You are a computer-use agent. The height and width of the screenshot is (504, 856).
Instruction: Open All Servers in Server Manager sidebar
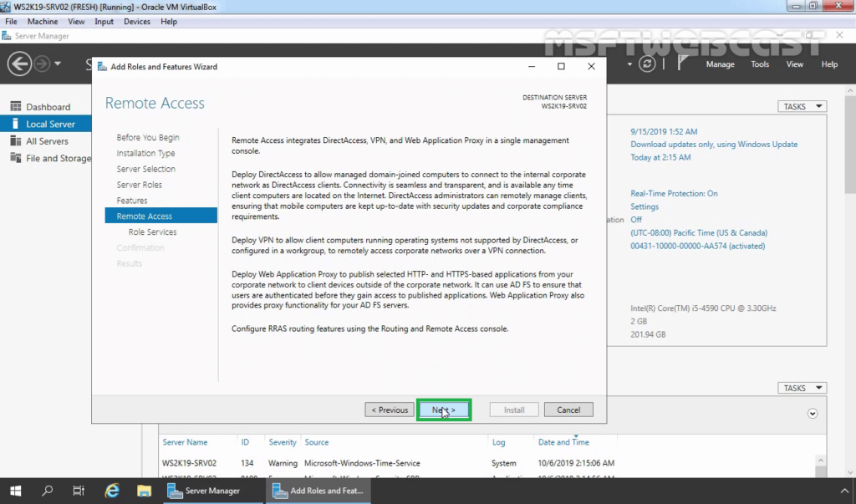coord(46,141)
